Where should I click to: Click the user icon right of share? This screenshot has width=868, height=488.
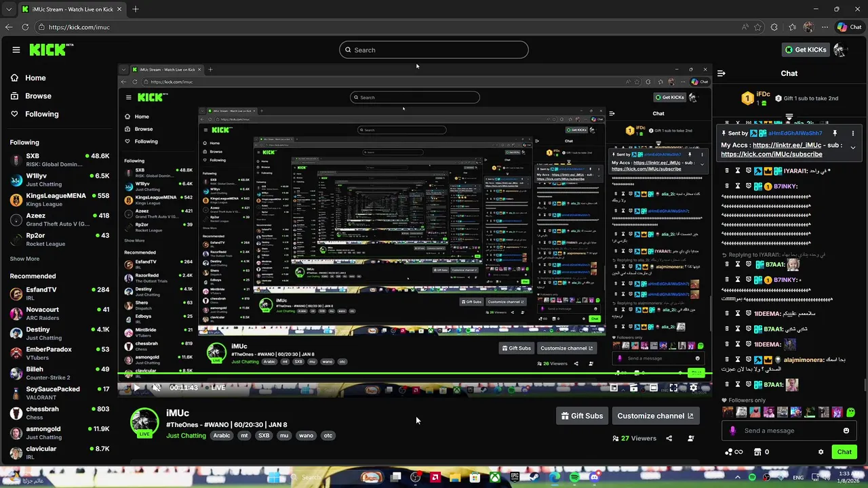pos(691,439)
